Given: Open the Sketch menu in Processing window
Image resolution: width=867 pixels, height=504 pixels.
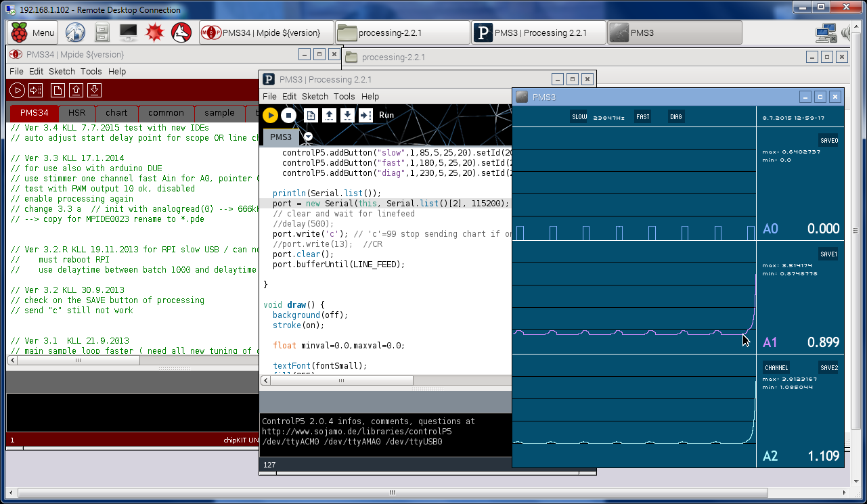Looking at the screenshot, I should click(315, 96).
